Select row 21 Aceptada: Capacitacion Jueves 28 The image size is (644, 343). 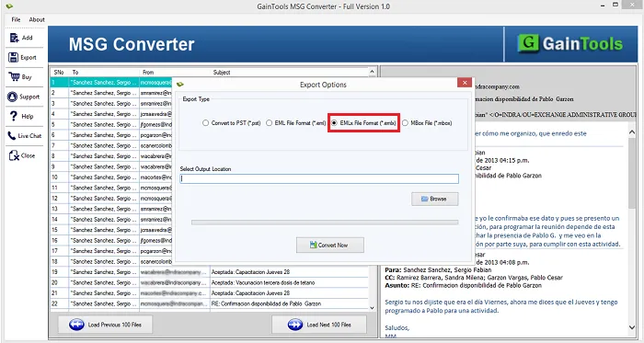210,293
